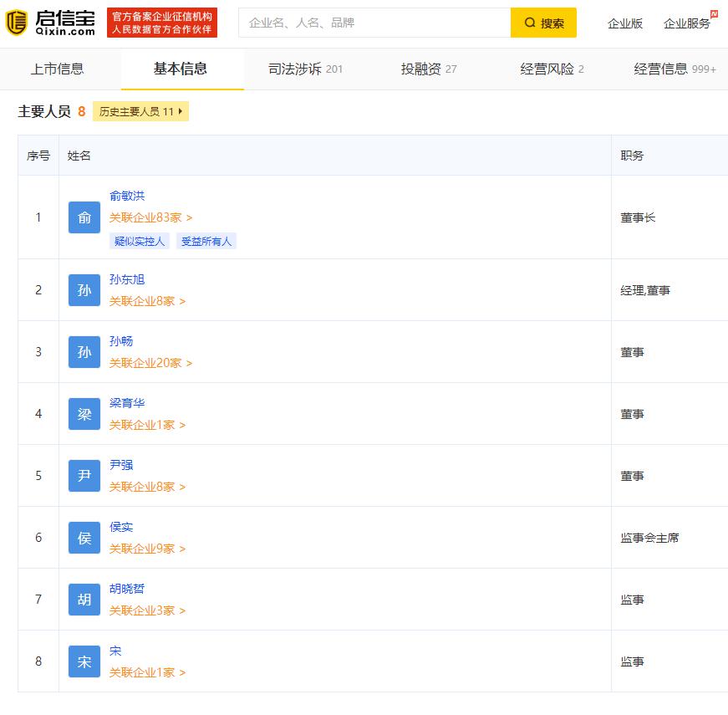This screenshot has width=728, height=715.
Task: Select the 投融资 tab
Action: point(429,69)
